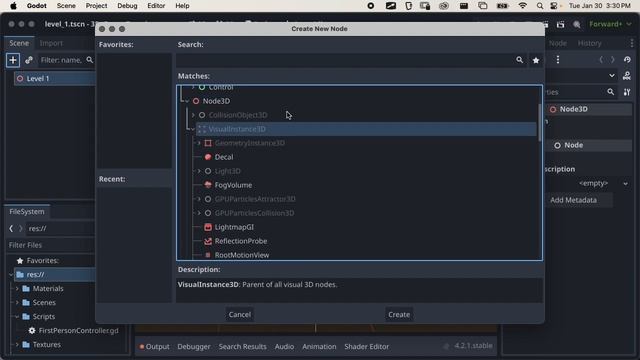Click the GeometryInstance3D node icon
640x360 pixels.
click(x=208, y=143)
